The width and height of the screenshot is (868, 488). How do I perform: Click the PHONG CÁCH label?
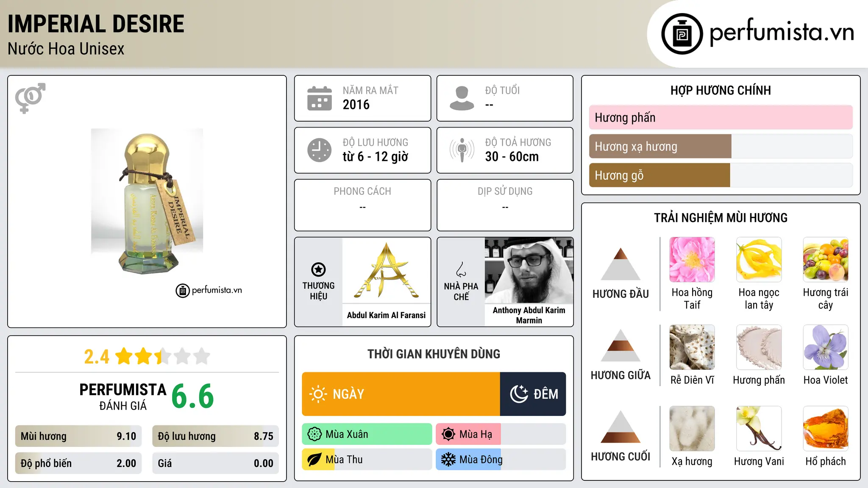tap(362, 191)
